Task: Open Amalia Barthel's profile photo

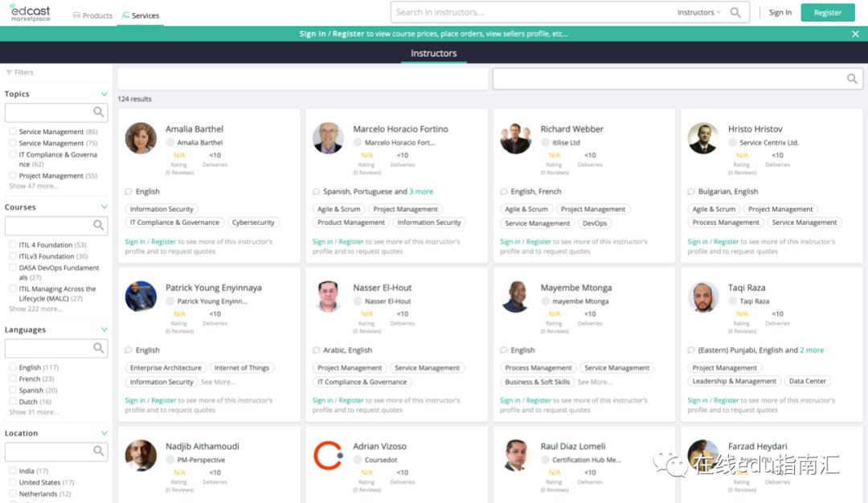Action: (x=141, y=137)
